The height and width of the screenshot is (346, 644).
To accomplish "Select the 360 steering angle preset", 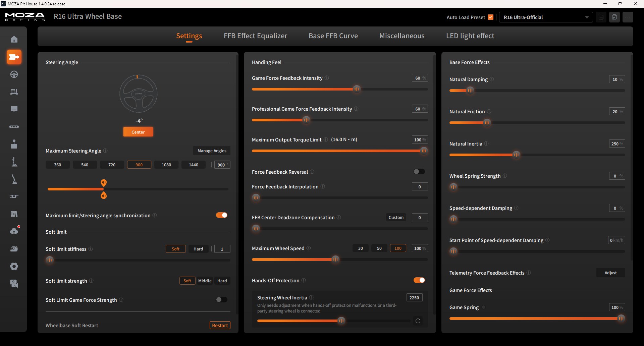I will (58, 165).
